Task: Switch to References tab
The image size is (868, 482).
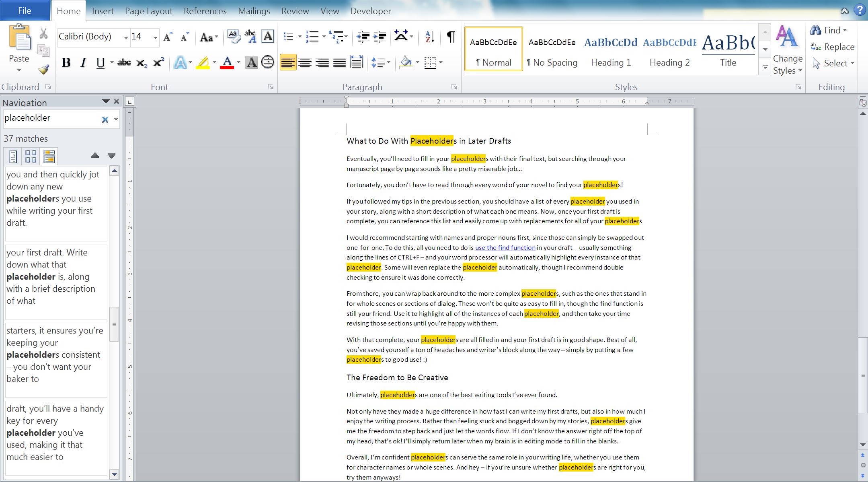Action: pos(205,11)
